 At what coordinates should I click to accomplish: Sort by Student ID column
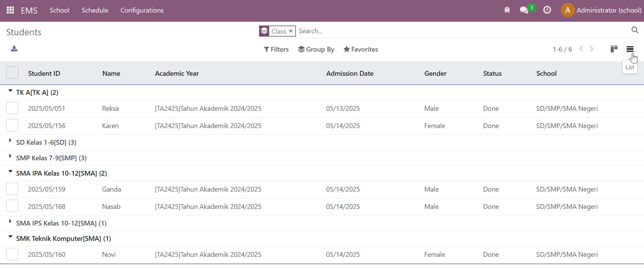tap(44, 73)
